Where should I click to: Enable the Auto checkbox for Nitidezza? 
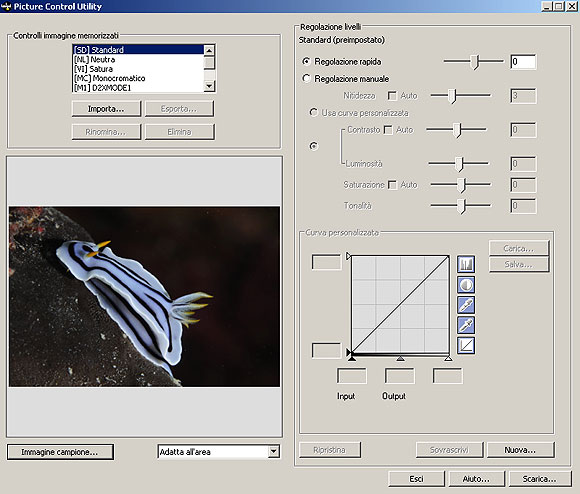click(x=392, y=96)
